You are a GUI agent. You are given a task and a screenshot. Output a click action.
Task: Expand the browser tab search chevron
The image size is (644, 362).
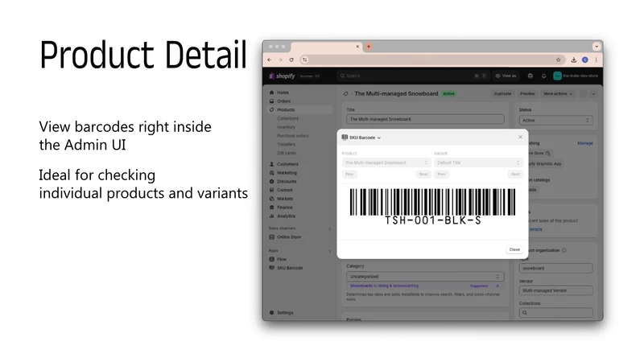pos(597,47)
